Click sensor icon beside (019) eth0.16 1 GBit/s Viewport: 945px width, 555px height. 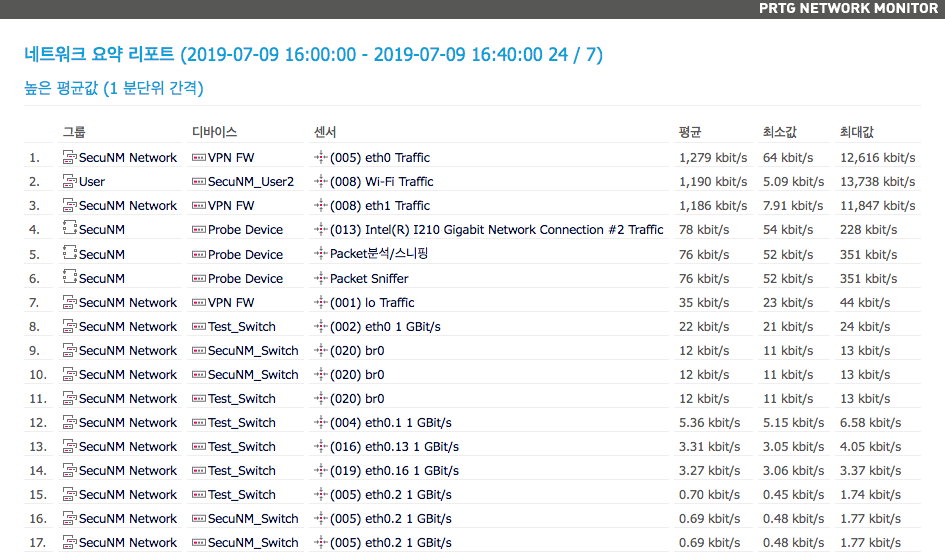321,471
